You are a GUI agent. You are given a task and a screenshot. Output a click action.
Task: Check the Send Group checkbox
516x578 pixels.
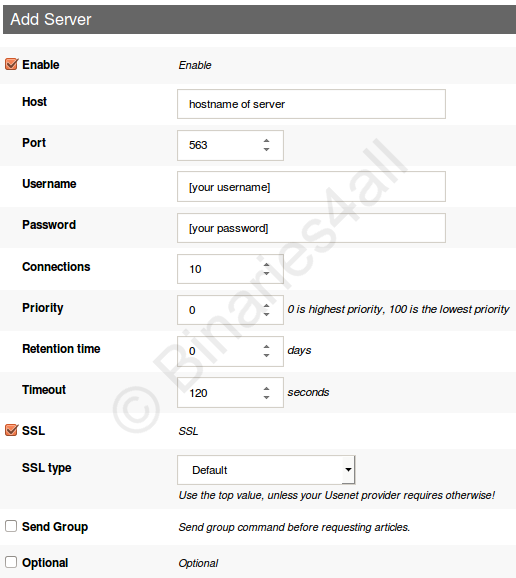click(x=11, y=526)
